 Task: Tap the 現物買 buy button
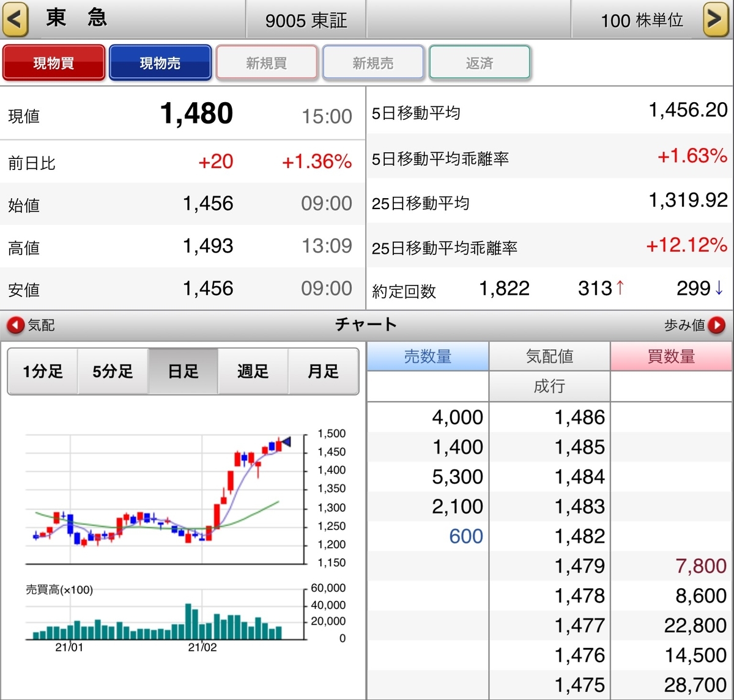coord(54,63)
